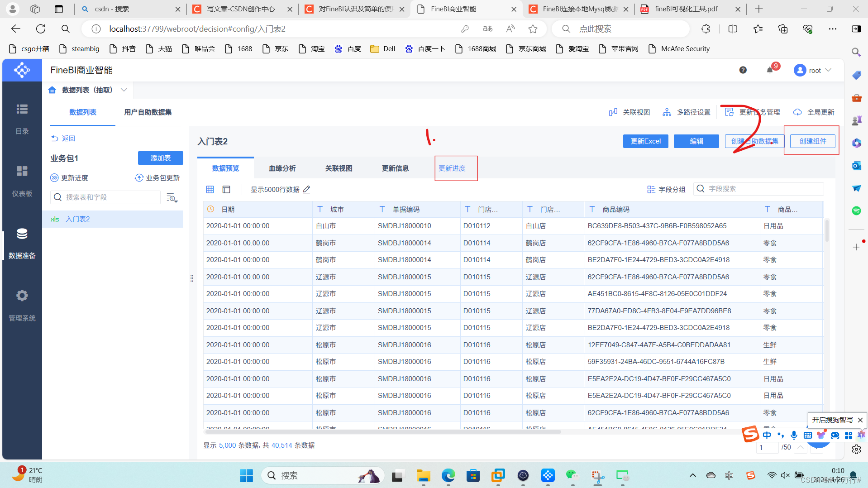This screenshot has height=488, width=868.
Task: Click the 创建组件 button
Action: [813, 141]
